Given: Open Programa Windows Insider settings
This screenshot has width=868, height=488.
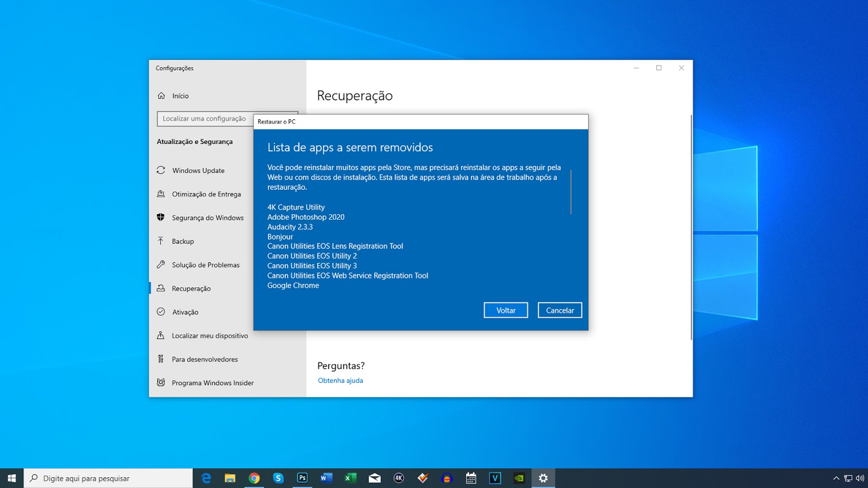Looking at the screenshot, I should tap(213, 382).
